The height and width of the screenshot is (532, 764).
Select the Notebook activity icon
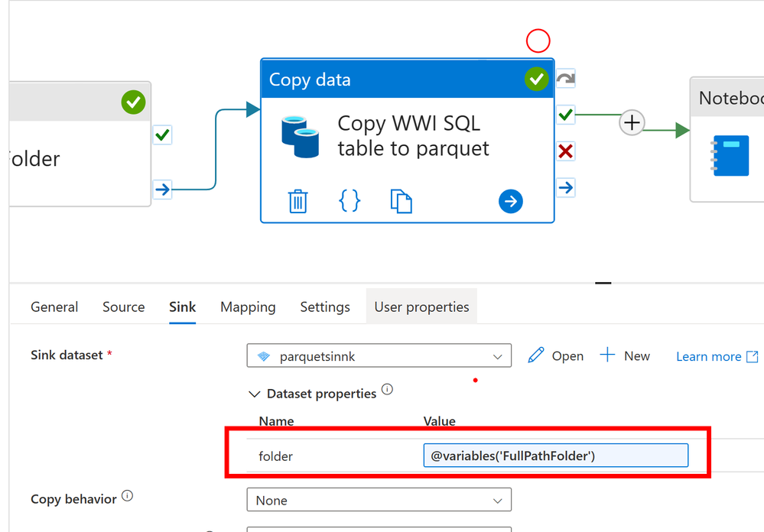pyautogui.click(x=730, y=155)
